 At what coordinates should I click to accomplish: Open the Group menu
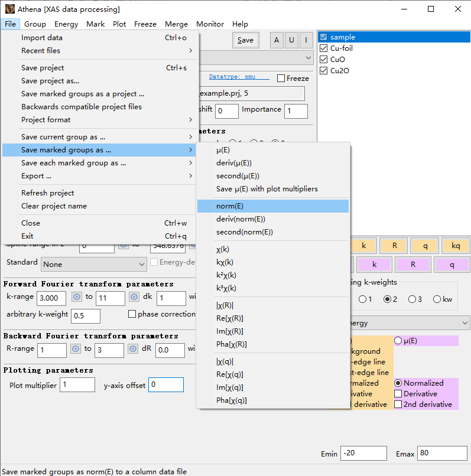click(35, 24)
